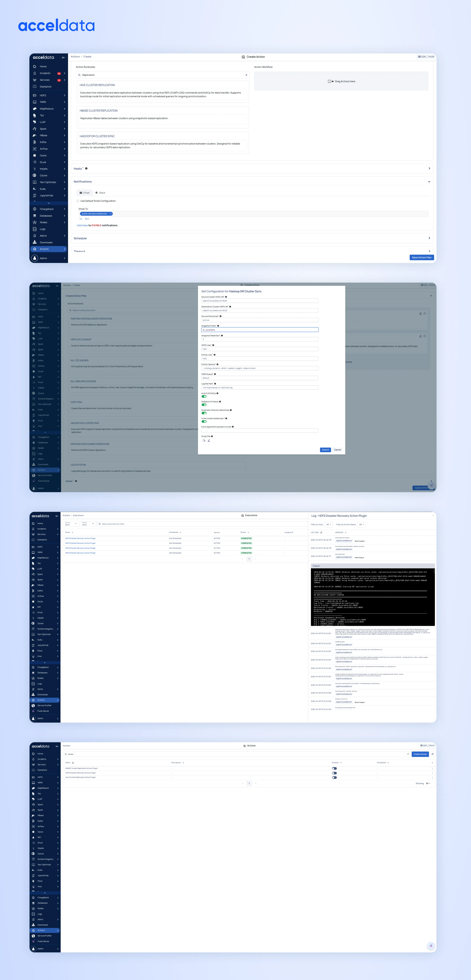Screen dimensions: 471x980
Task: Expand the Hosts section chevron
Action: pos(429,168)
